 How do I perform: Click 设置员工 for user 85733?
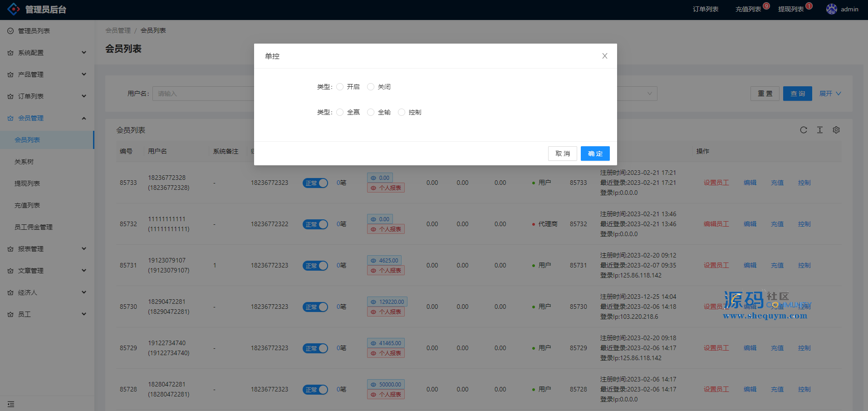(716, 183)
